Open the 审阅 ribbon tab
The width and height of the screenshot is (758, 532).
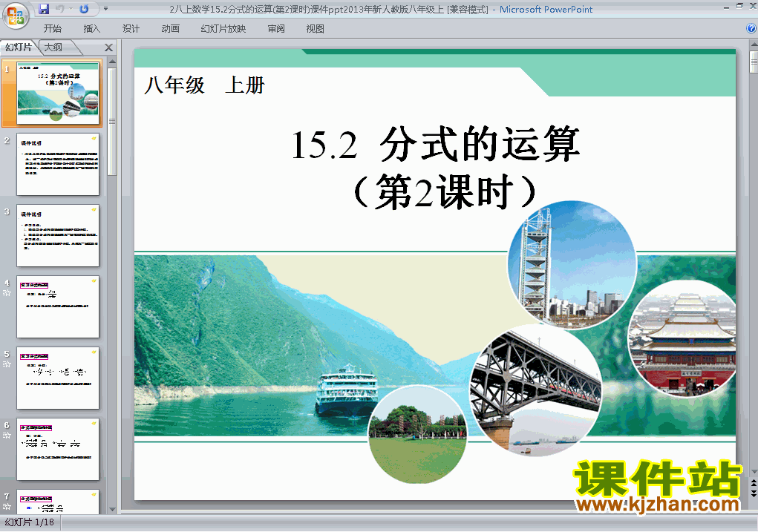276,29
